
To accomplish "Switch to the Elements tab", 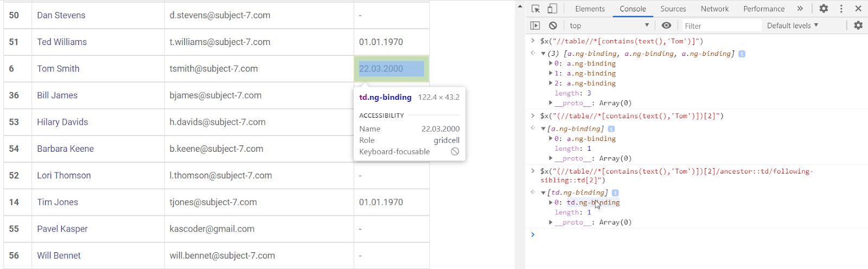I will coord(590,9).
